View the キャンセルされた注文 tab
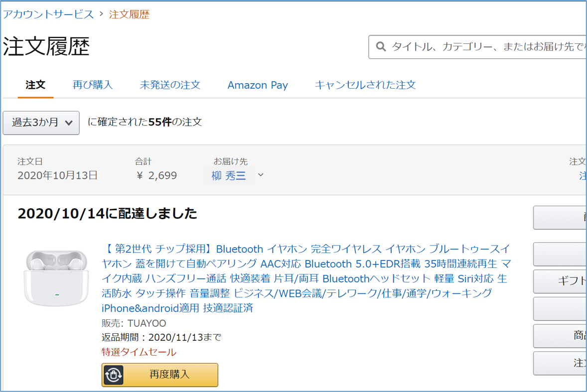Screen dimensions: 587x392 pyautogui.click(x=365, y=85)
